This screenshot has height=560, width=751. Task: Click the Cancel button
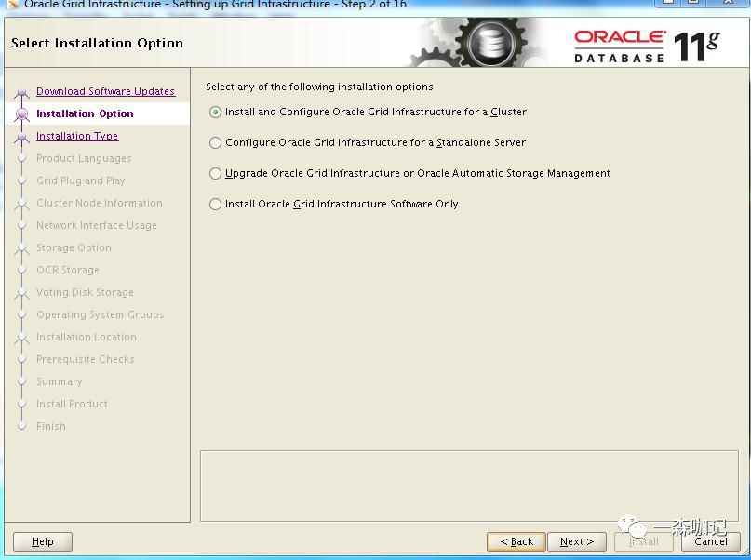coord(711,541)
